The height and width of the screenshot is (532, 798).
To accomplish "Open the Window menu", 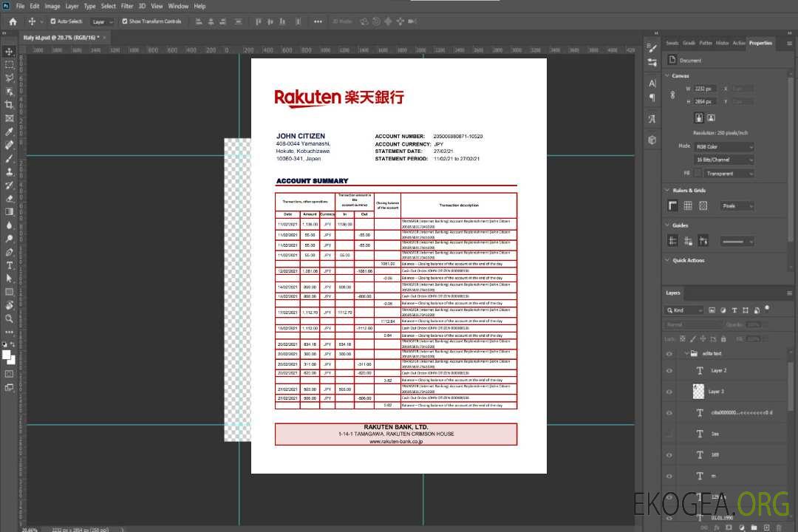I will pyautogui.click(x=178, y=6).
